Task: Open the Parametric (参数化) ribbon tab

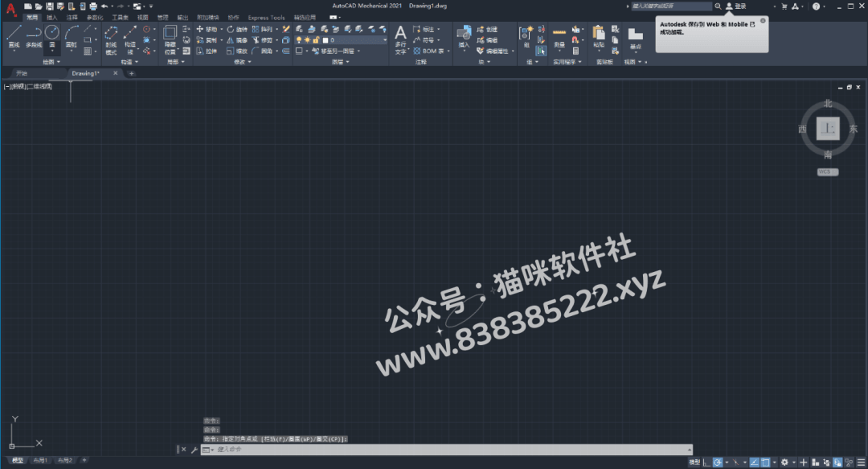Action: [x=95, y=17]
